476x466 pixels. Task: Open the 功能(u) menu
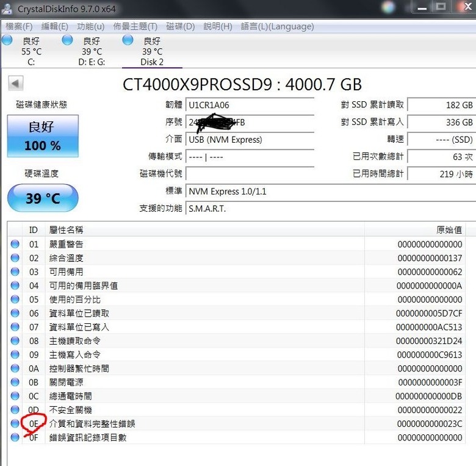pyautogui.click(x=90, y=27)
